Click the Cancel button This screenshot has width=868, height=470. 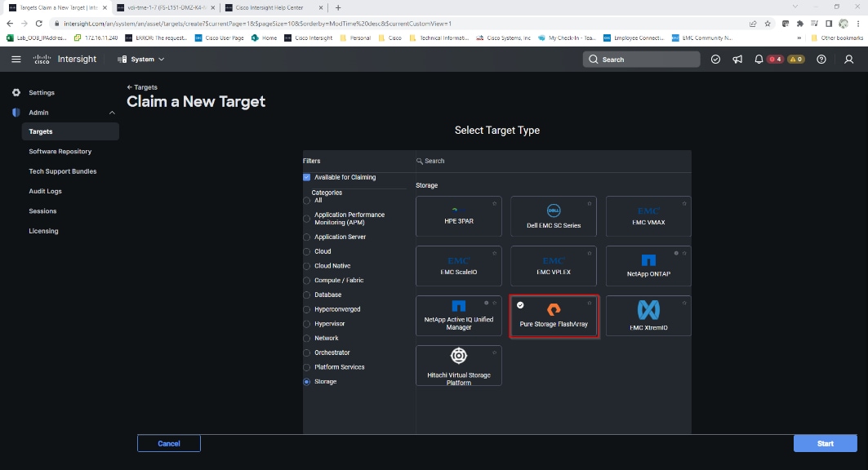[169, 443]
